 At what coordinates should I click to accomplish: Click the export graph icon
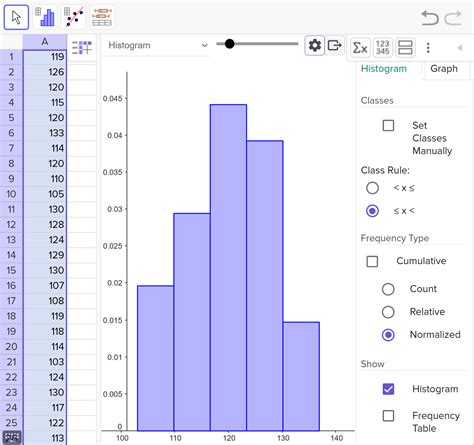click(x=334, y=45)
